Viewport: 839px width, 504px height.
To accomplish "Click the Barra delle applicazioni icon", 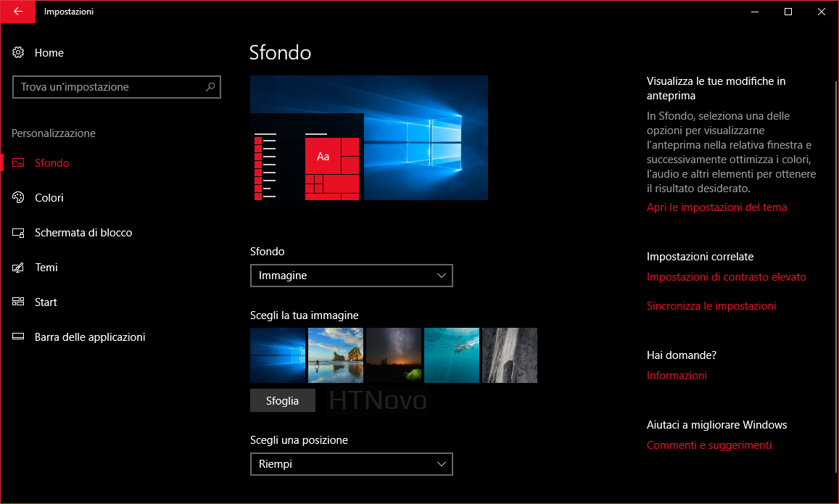I will 18,336.
